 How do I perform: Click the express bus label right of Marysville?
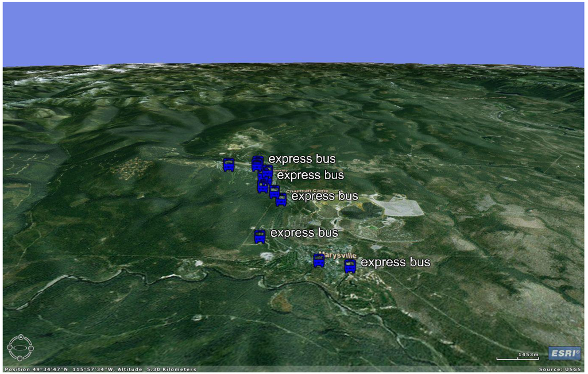pos(395,262)
